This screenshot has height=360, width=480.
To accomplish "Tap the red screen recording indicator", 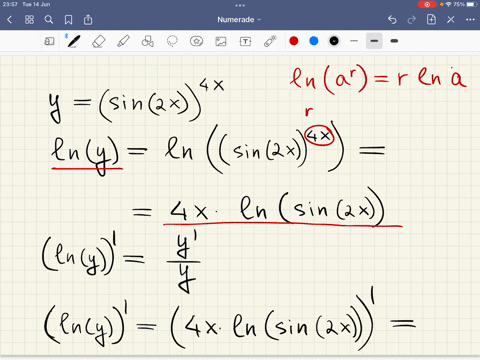I will pyautogui.click(x=427, y=4).
